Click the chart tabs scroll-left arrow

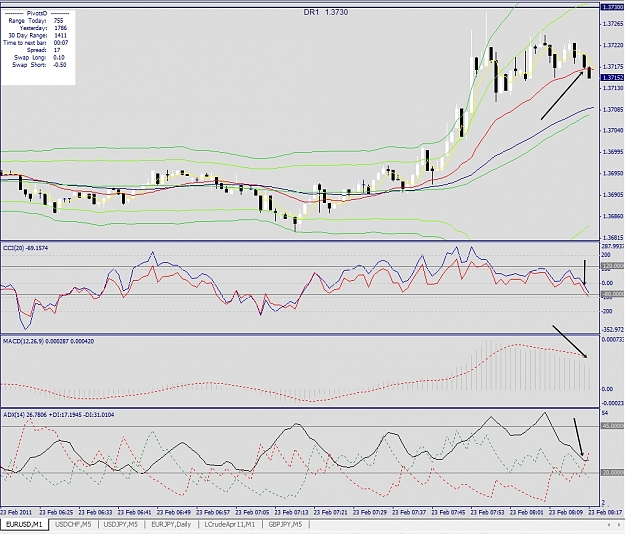tap(609, 524)
